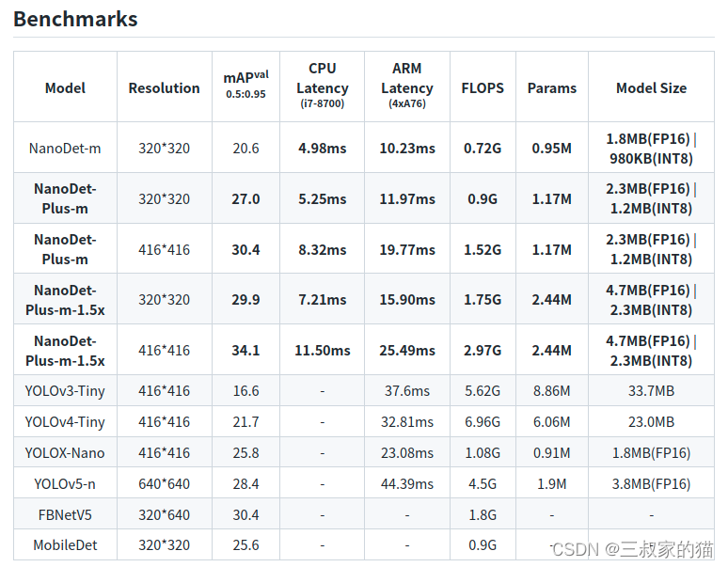Image resolution: width=728 pixels, height=567 pixels.
Task: Click the model size "33.7MB" cell
Action: click(x=651, y=390)
